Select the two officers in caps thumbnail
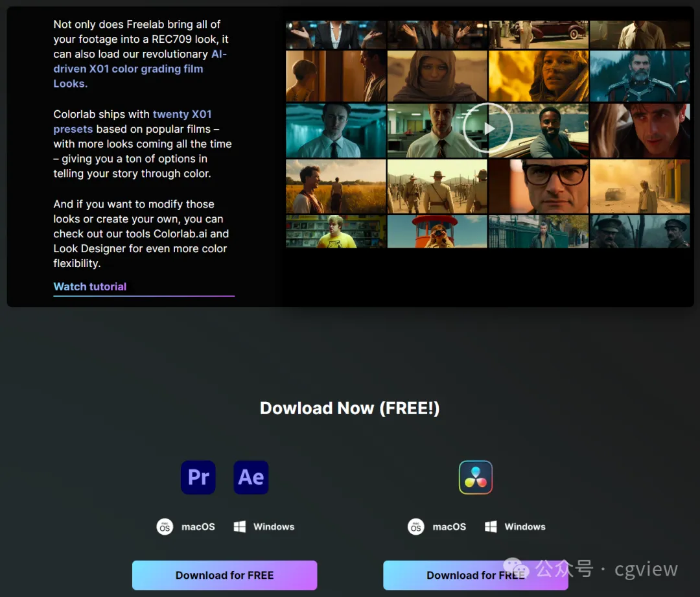This screenshot has width=700, height=597. tap(640, 231)
